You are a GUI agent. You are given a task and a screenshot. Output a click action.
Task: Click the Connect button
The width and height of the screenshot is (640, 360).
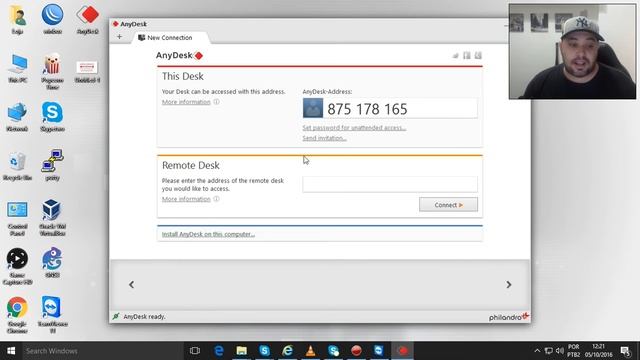[x=448, y=205]
